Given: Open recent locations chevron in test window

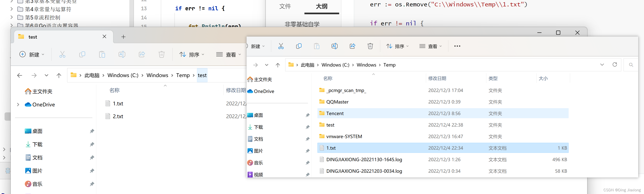Looking at the screenshot, I should pos(47,75).
